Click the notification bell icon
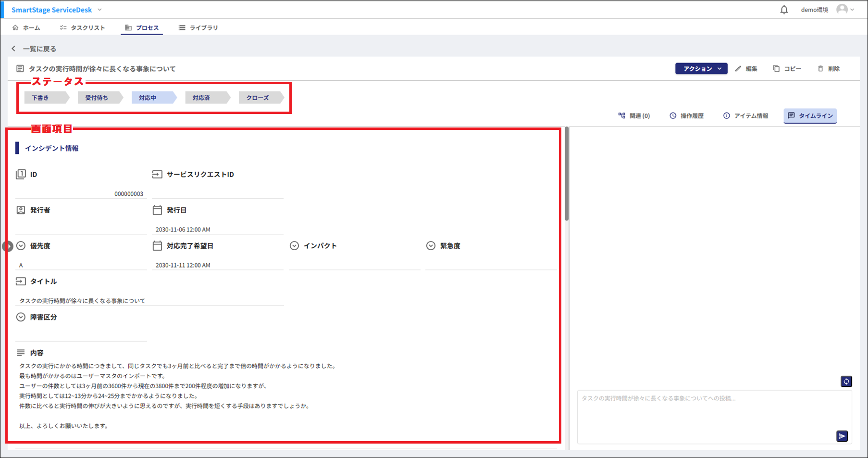 tap(784, 10)
